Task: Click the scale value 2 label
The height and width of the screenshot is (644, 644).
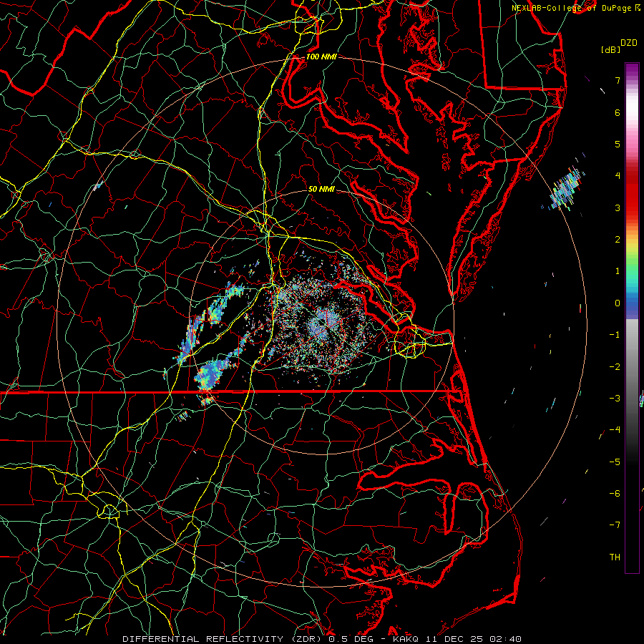Action: 618,240
